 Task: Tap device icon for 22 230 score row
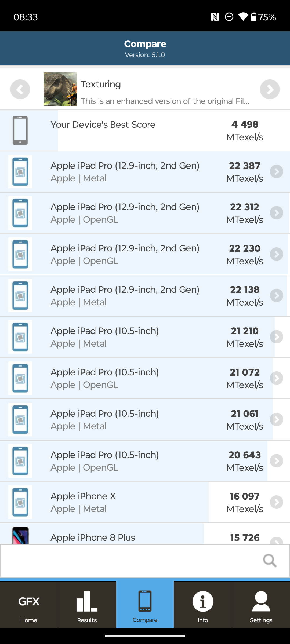(20, 254)
